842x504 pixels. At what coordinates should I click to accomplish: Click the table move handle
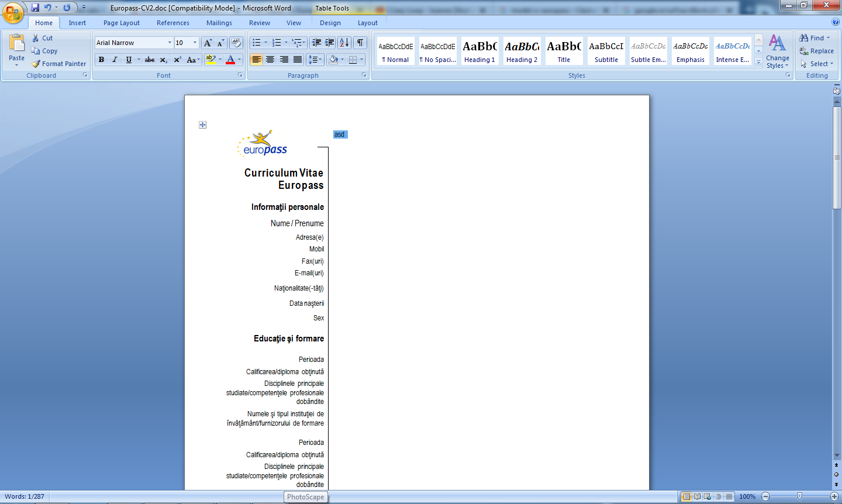[202, 125]
